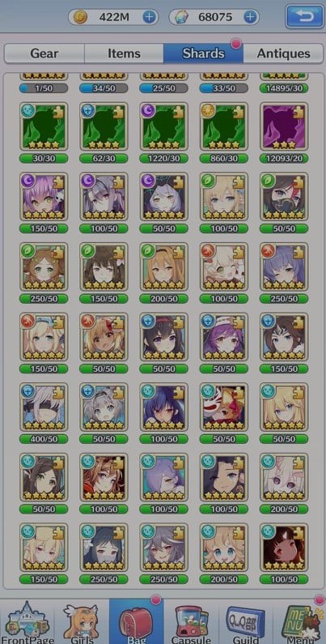Open the Guild navigation icon
Viewport: 326px width, 644px height.
245,622
